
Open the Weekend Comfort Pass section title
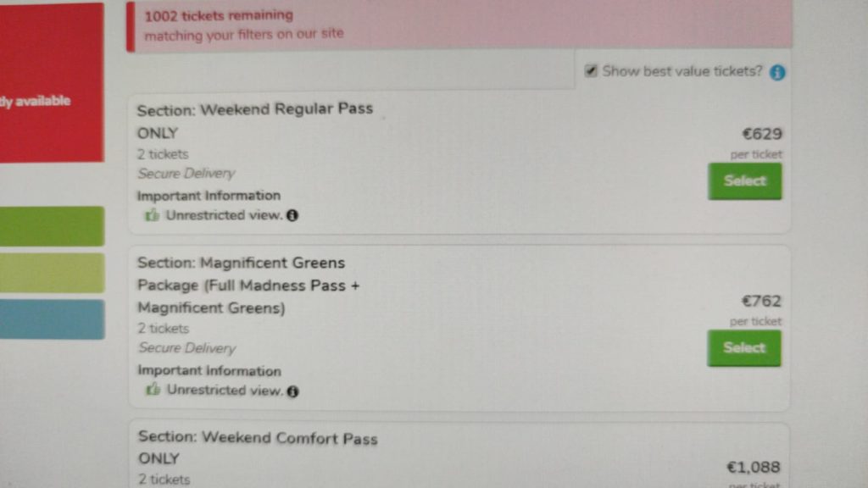pos(258,448)
